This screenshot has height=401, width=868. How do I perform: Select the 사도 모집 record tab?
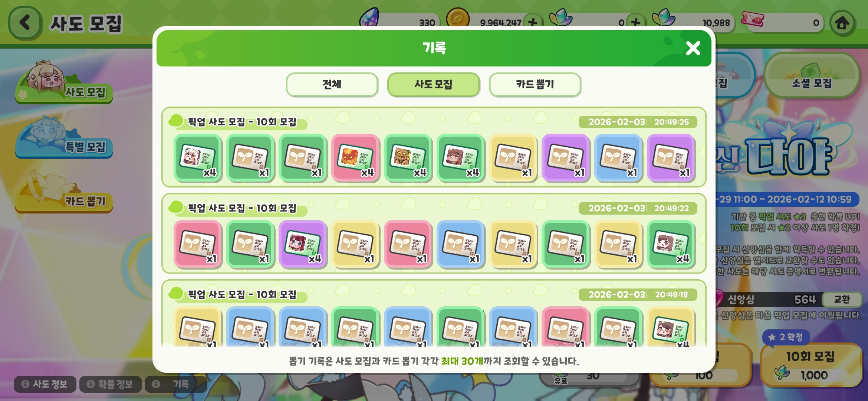pos(433,85)
